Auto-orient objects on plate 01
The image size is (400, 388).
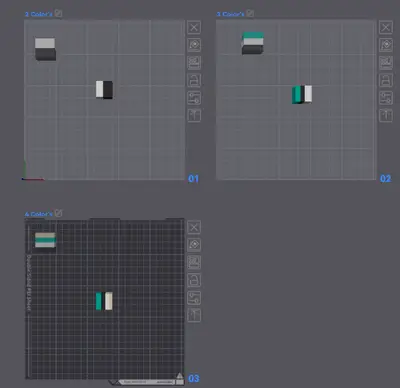coord(194,45)
